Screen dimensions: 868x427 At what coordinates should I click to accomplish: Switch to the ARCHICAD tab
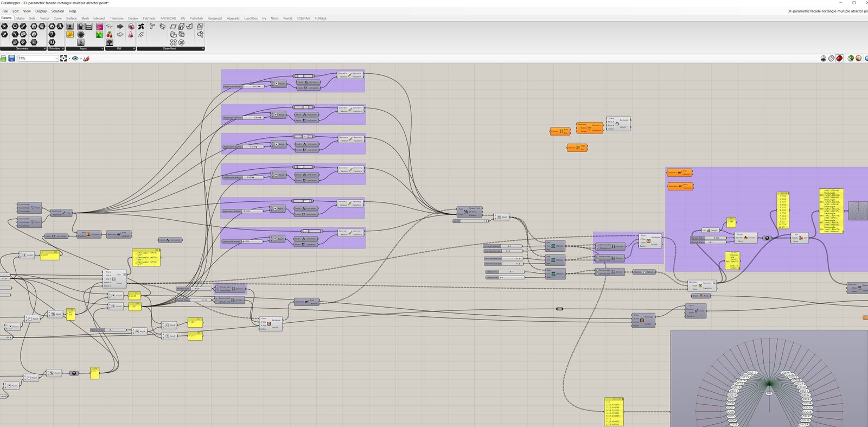coord(168,18)
